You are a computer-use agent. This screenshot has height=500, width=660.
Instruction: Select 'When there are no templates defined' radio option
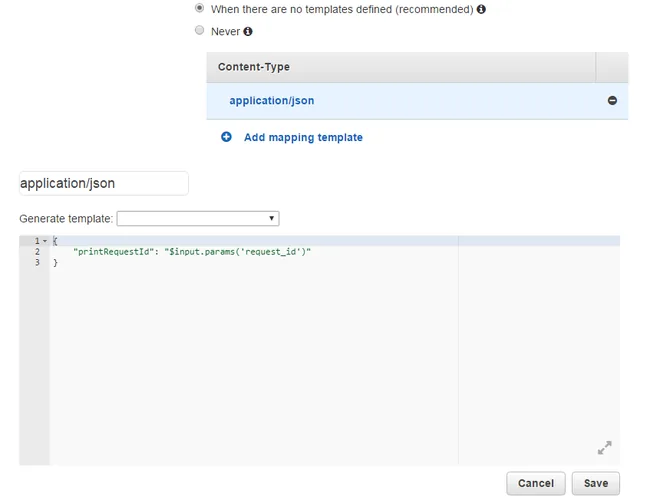point(200,8)
